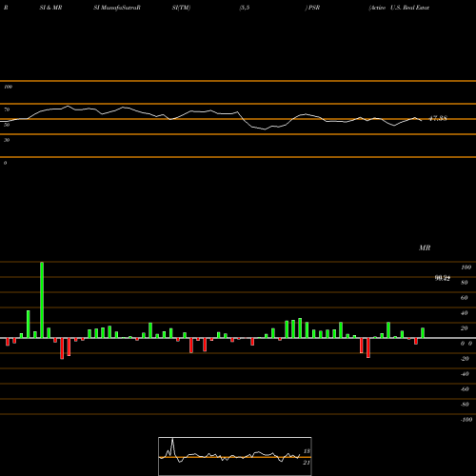Click the '(Active U.S. Real Estat' title text

[x=399, y=8]
